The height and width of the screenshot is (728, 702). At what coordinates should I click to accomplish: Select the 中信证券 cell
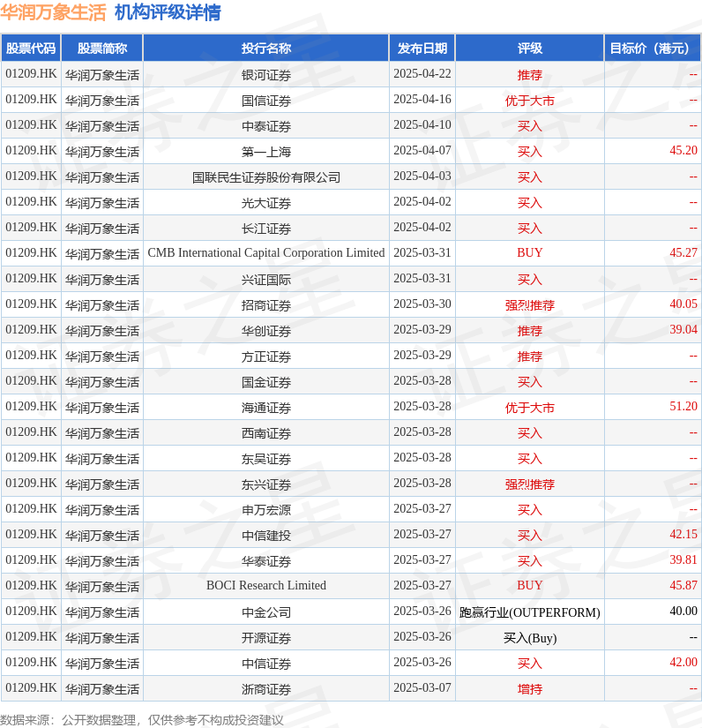pos(265,663)
